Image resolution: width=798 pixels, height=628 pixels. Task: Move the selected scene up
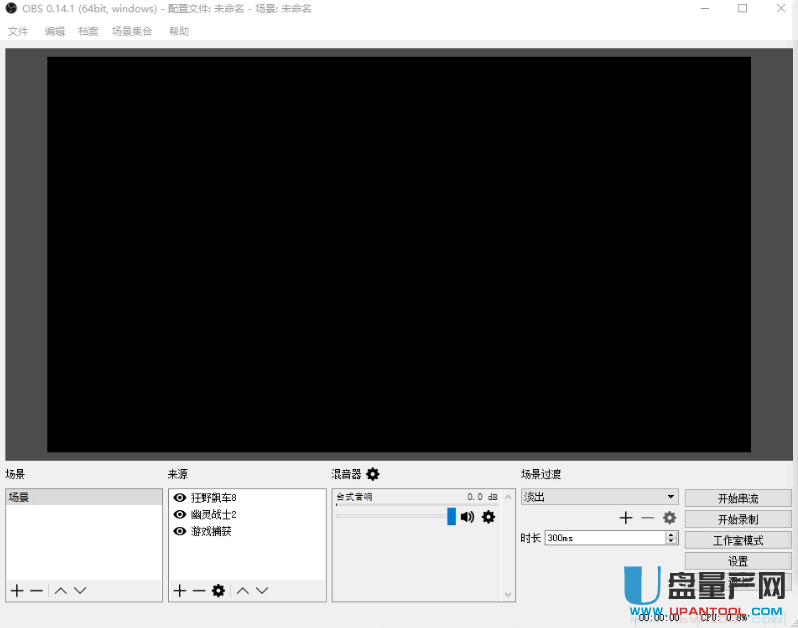point(61,590)
